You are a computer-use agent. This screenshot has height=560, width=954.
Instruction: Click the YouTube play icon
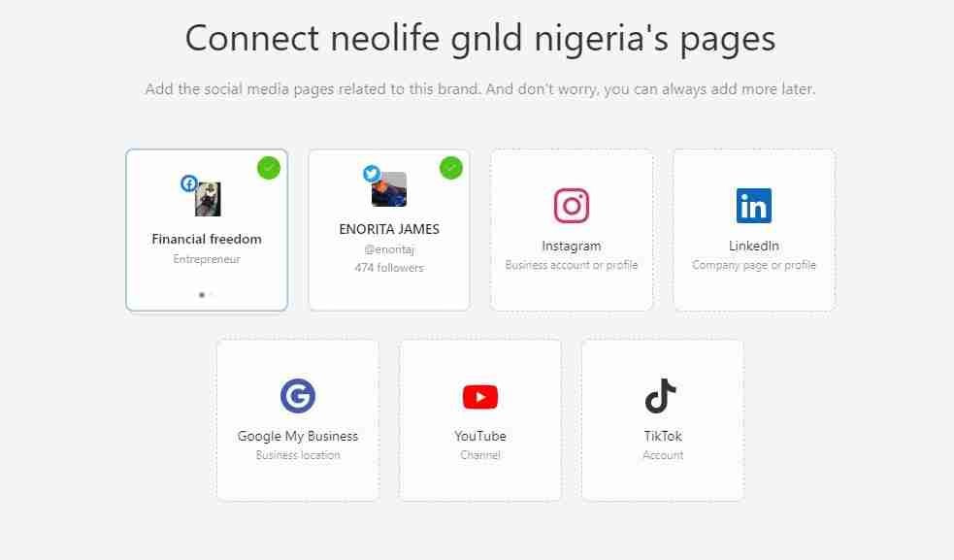479,396
